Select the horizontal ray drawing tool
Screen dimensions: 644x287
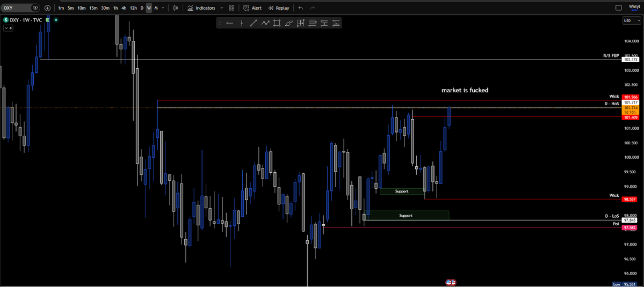[x=230, y=23]
